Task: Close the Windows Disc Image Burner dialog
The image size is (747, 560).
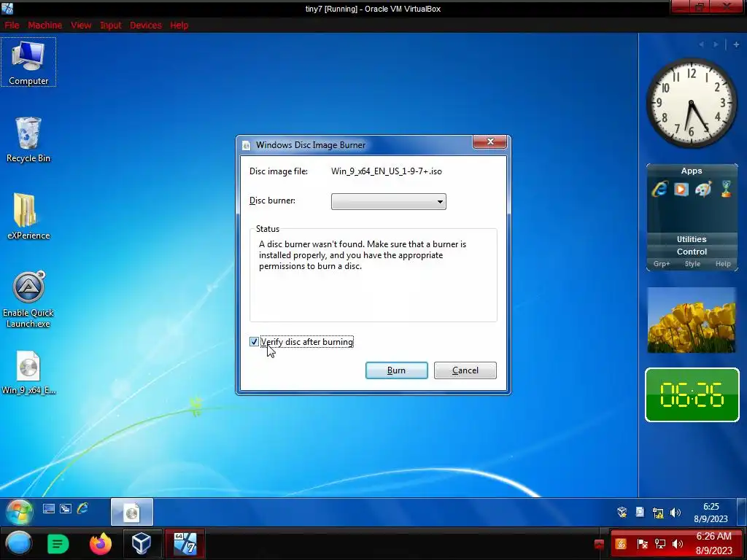Action: tap(489, 142)
